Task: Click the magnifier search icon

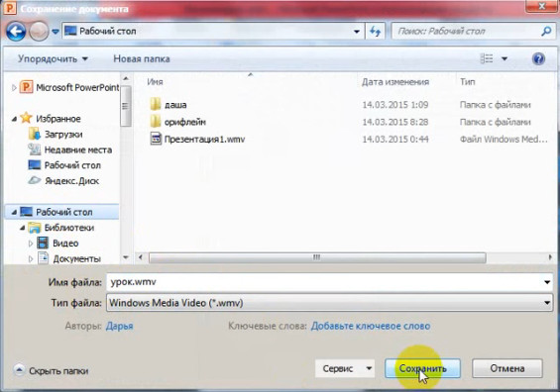Action: click(546, 32)
